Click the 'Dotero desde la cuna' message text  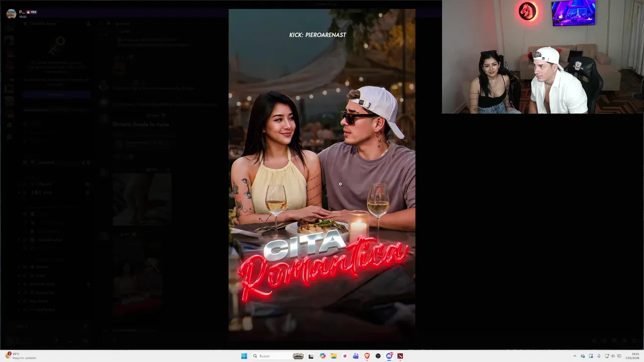pos(141,124)
